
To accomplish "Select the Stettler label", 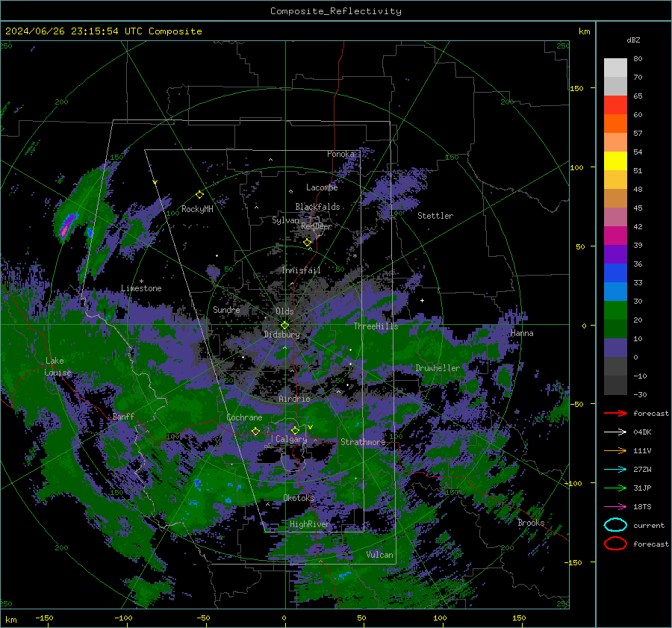I will (435, 216).
